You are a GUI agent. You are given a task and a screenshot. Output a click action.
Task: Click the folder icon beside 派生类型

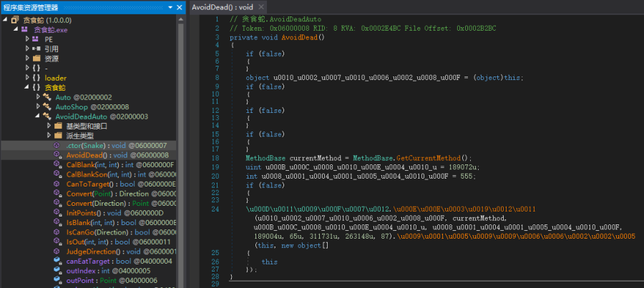(57, 136)
